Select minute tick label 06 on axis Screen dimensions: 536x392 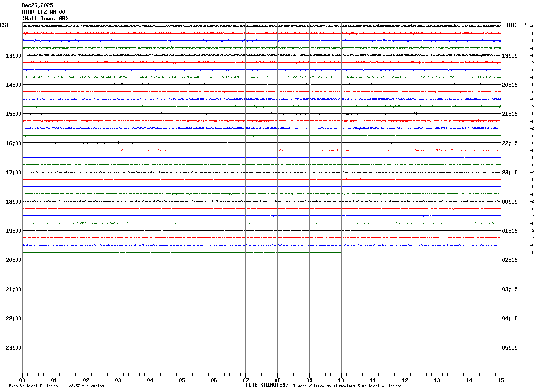click(214, 380)
